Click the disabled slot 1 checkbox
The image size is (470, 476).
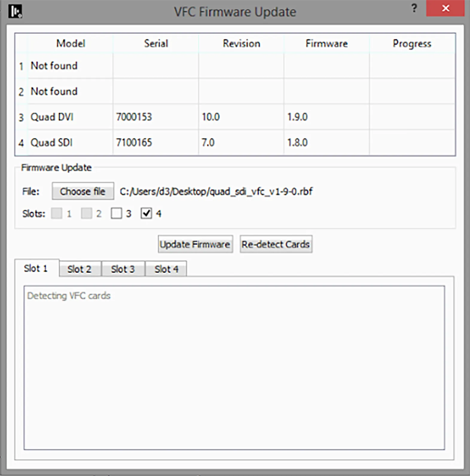pyautogui.click(x=57, y=213)
